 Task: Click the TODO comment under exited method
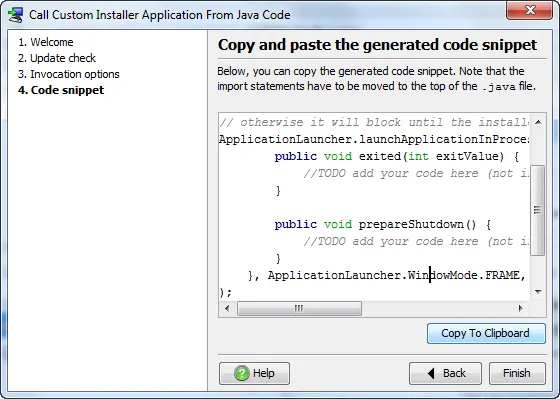pyautogui.click(x=416, y=174)
